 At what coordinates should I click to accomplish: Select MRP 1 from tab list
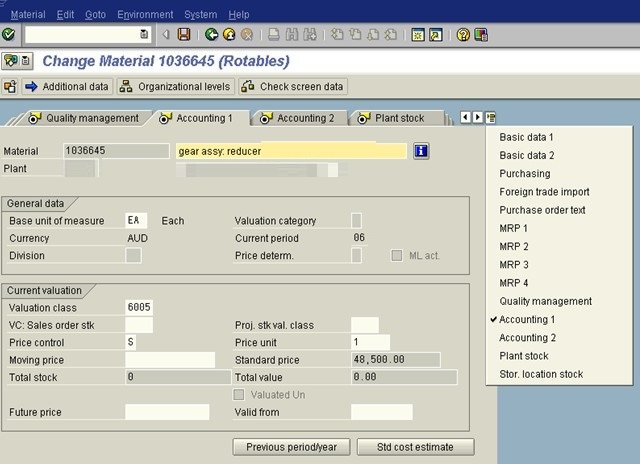[x=513, y=228]
